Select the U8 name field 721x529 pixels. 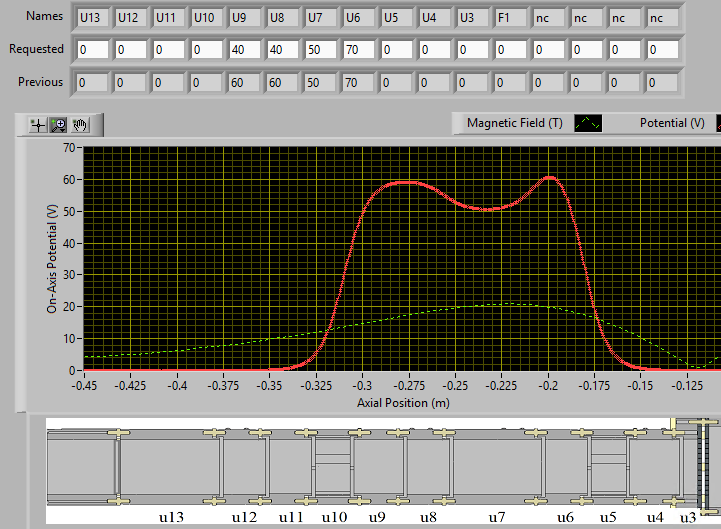[x=283, y=18]
